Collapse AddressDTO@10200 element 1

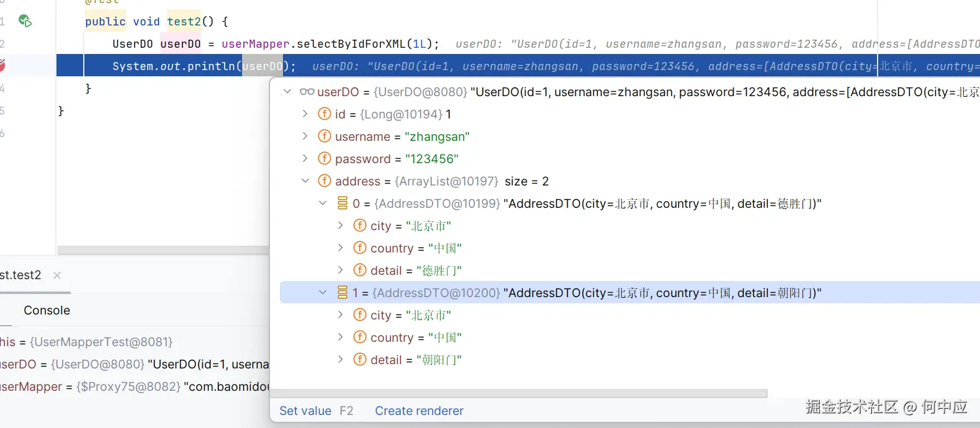323,293
